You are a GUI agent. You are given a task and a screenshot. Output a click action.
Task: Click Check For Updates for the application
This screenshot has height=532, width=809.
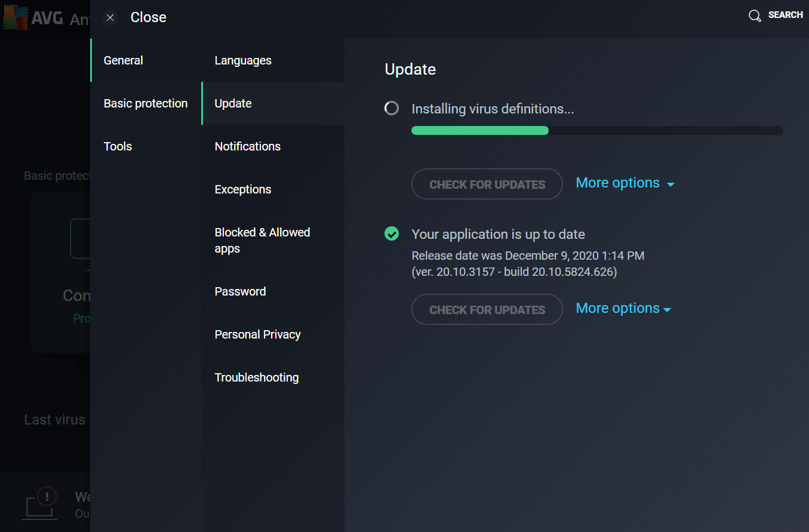pos(487,309)
